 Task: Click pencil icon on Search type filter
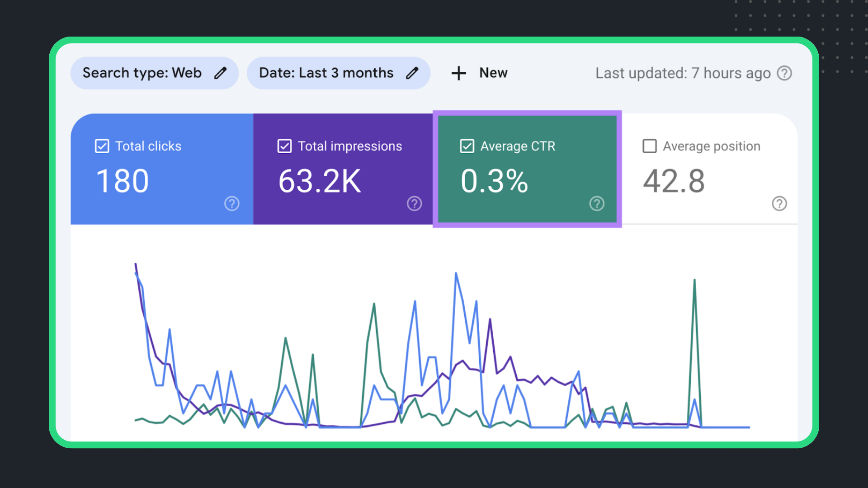220,73
